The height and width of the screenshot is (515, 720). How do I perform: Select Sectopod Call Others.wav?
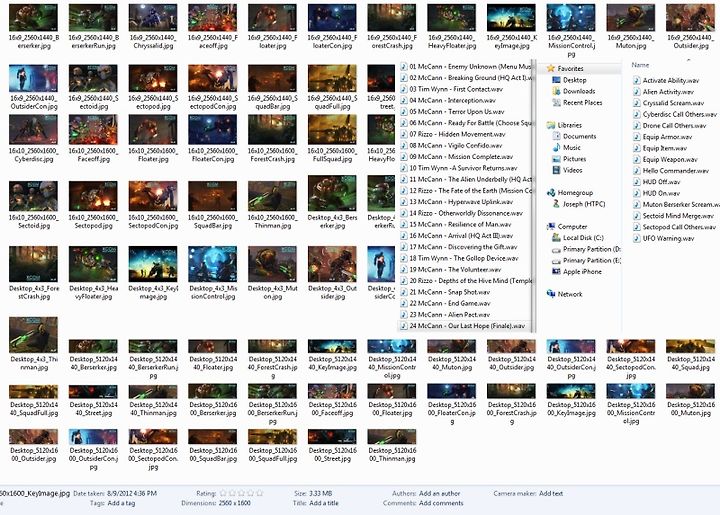(x=675, y=227)
